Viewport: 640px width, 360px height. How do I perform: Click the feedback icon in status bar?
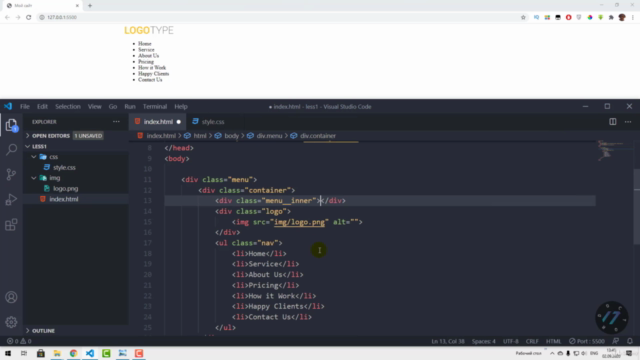point(616,341)
